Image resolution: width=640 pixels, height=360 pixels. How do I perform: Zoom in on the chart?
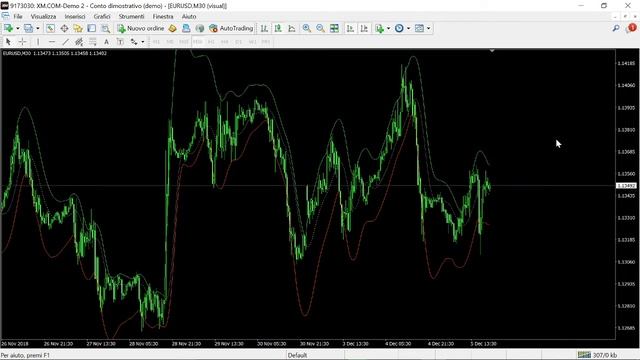point(307,28)
